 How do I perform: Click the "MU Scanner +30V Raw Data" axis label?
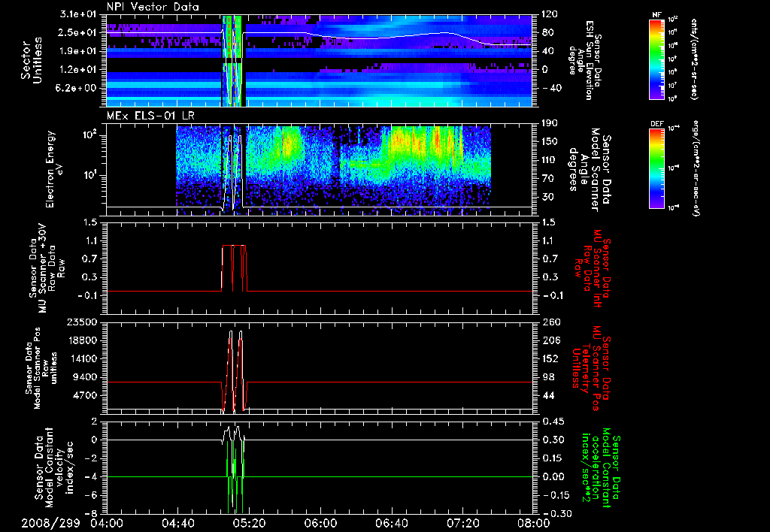(x=47, y=269)
